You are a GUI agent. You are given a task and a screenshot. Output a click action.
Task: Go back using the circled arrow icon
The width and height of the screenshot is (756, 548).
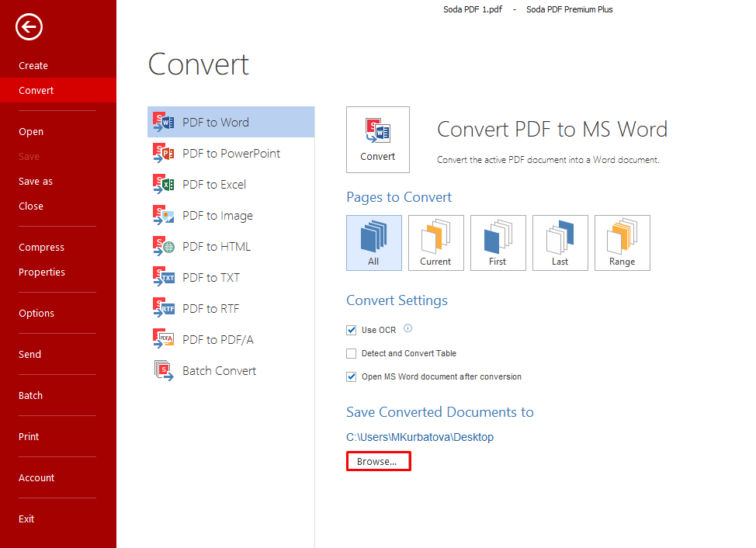(29, 26)
